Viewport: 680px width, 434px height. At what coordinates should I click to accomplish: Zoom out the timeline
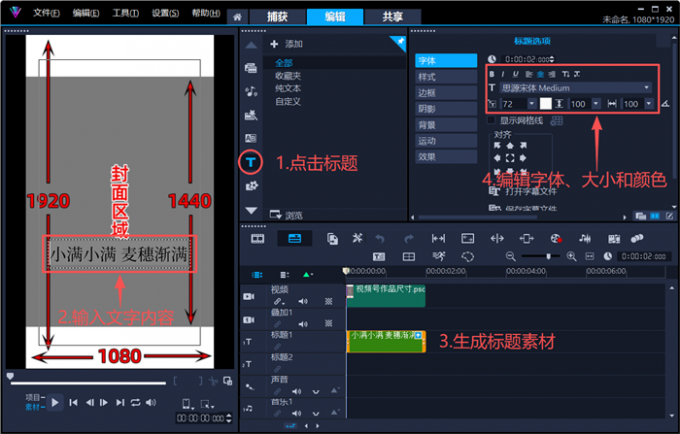coord(510,257)
